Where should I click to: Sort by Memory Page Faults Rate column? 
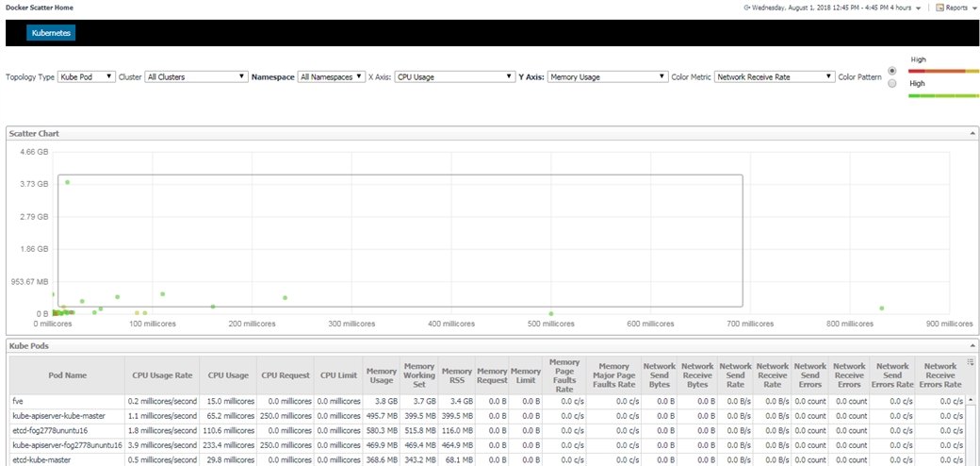click(564, 375)
